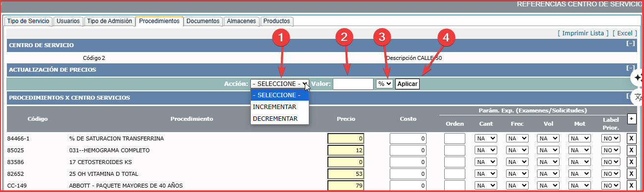The image size is (644, 192).
Task: Click the Orden field for HEMOGRAMA COMPLETO
Action: click(455, 150)
